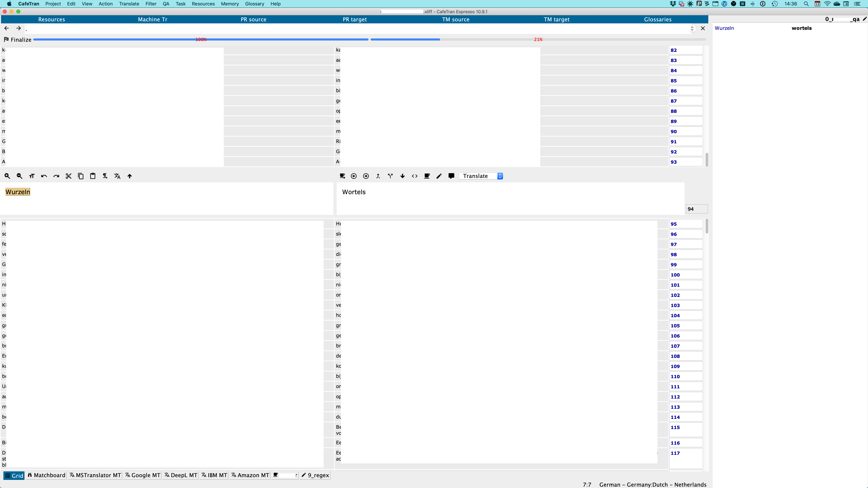Image resolution: width=868 pixels, height=488 pixels.
Task: Click the zoom in magnifier icon
Action: [x=7, y=176]
